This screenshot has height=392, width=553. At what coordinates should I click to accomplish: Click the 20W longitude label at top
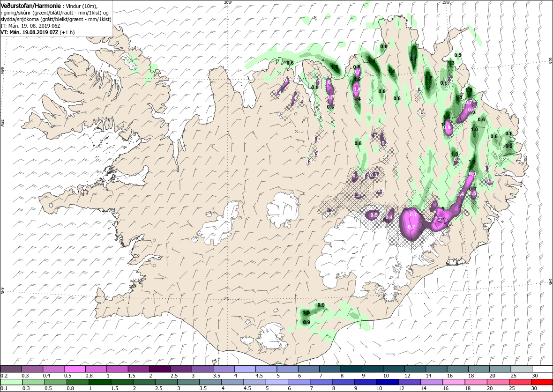228,2
